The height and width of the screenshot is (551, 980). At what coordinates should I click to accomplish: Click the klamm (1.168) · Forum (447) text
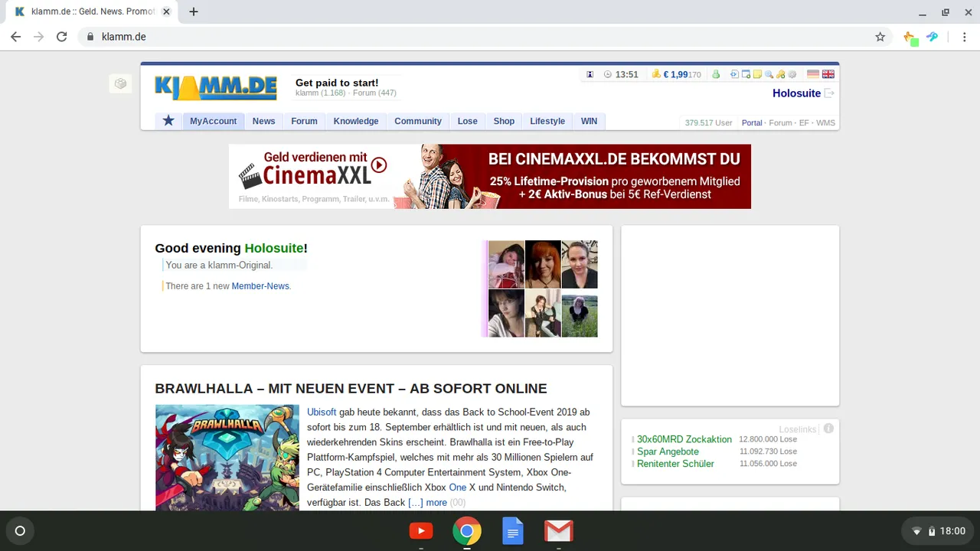click(x=346, y=93)
